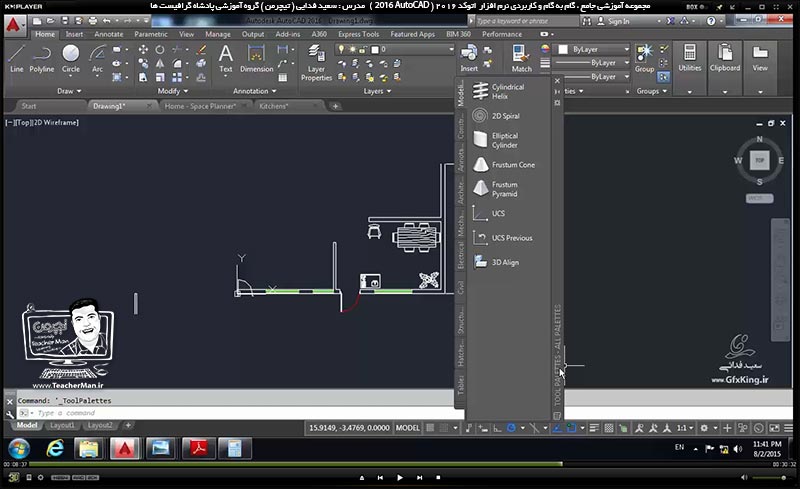Open the AutoCAD application menu logo
This screenshot has height=489, width=800.
coord(13,25)
